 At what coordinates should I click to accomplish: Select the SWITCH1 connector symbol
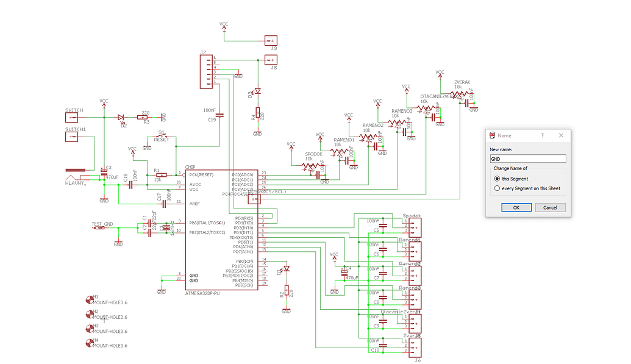(x=71, y=137)
